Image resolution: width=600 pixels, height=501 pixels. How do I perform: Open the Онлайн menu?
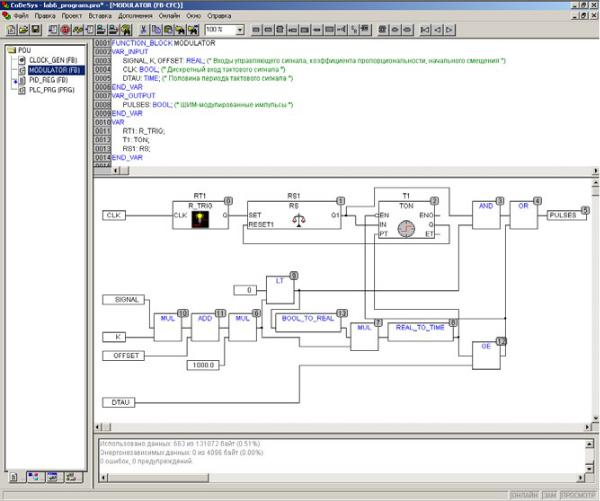pyautogui.click(x=169, y=17)
